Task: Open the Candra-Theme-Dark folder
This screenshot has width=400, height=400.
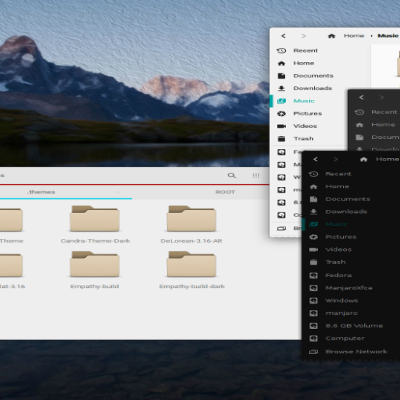Action: 95,225
